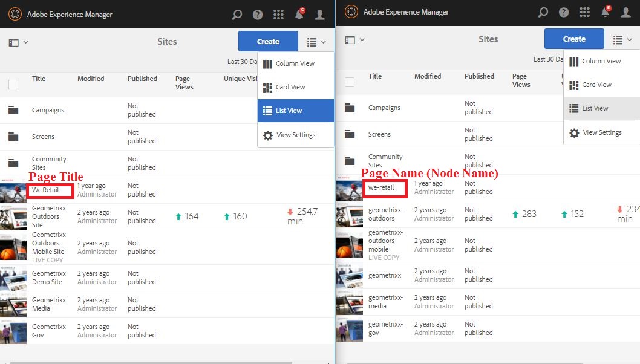Tick select-all checkbox in right window
Image resolution: width=640 pixels, height=364 pixels.
click(x=350, y=82)
